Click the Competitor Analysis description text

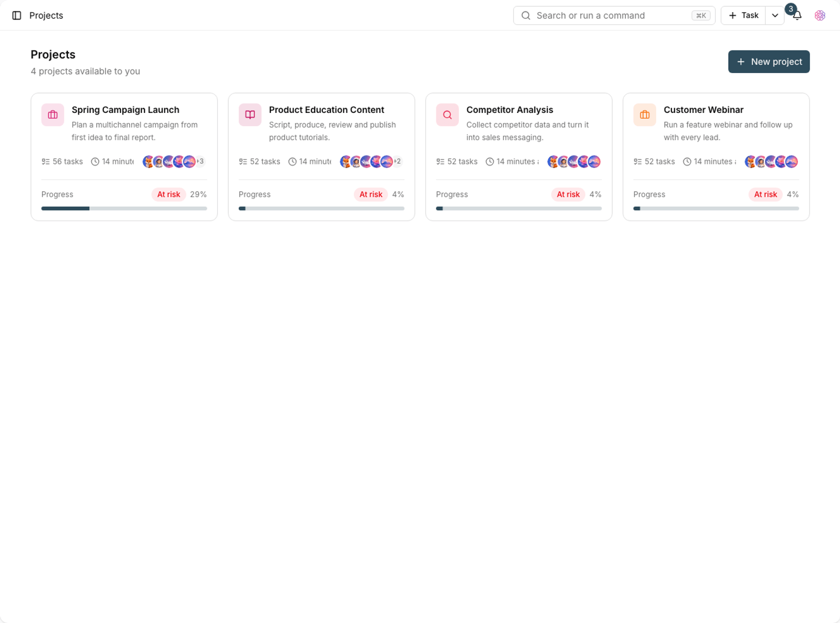tap(528, 131)
